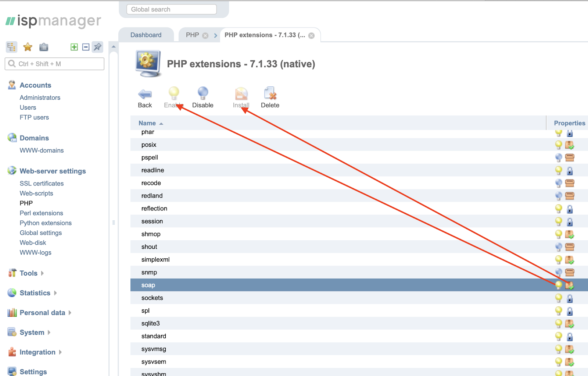Open Administrators in the Accounts section
Screen dimensions: 588x376
tap(40, 97)
